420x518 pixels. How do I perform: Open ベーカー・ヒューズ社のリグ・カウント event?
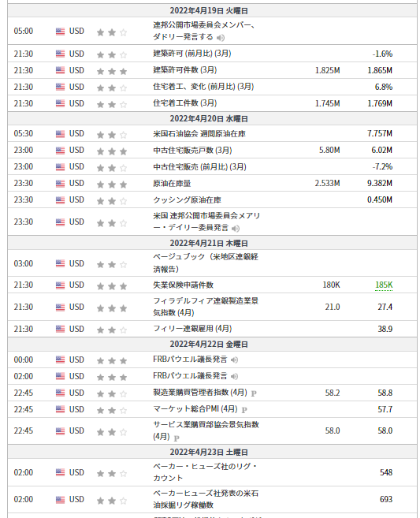tap(205, 472)
